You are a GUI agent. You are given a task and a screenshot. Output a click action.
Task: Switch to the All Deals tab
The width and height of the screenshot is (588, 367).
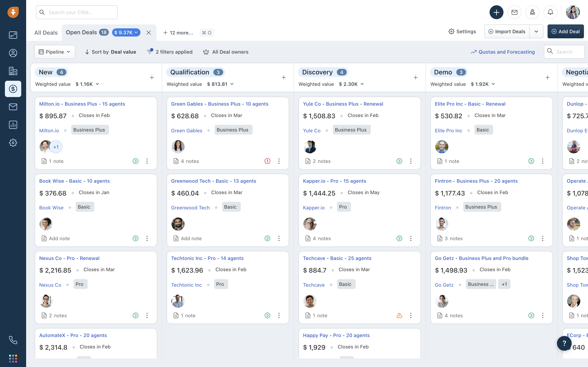46,33
